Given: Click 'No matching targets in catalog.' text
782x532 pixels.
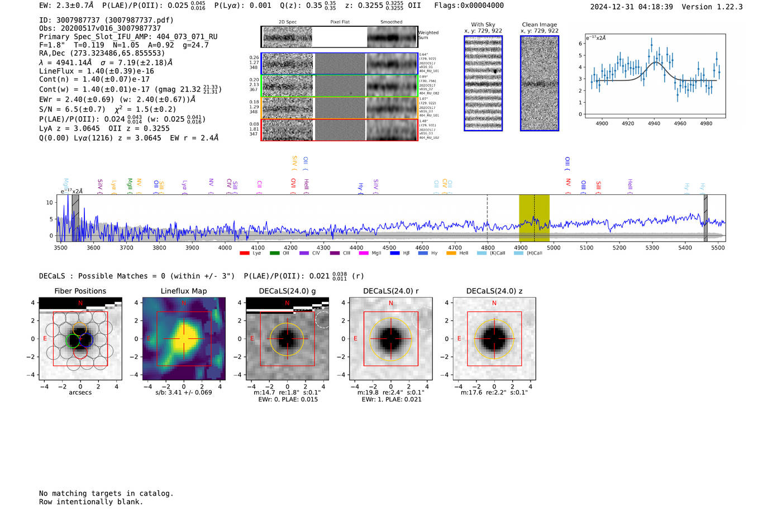Looking at the screenshot, I should coord(106,493).
